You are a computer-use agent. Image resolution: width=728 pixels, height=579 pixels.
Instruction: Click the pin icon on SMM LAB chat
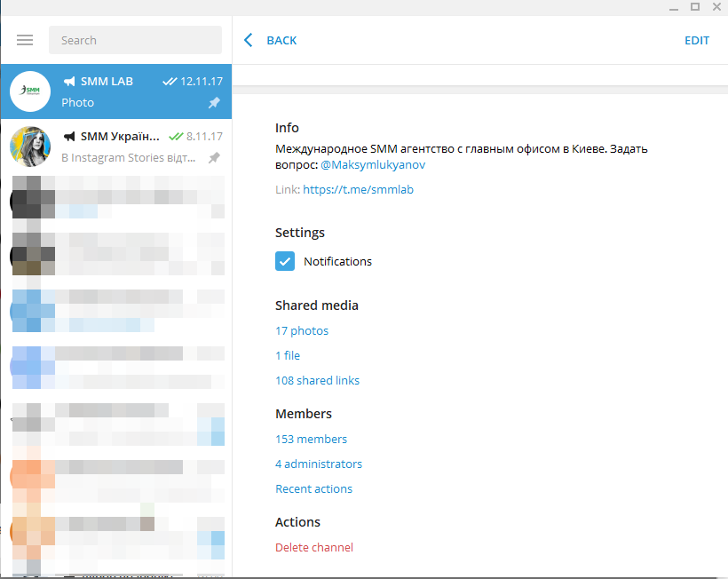(x=214, y=103)
